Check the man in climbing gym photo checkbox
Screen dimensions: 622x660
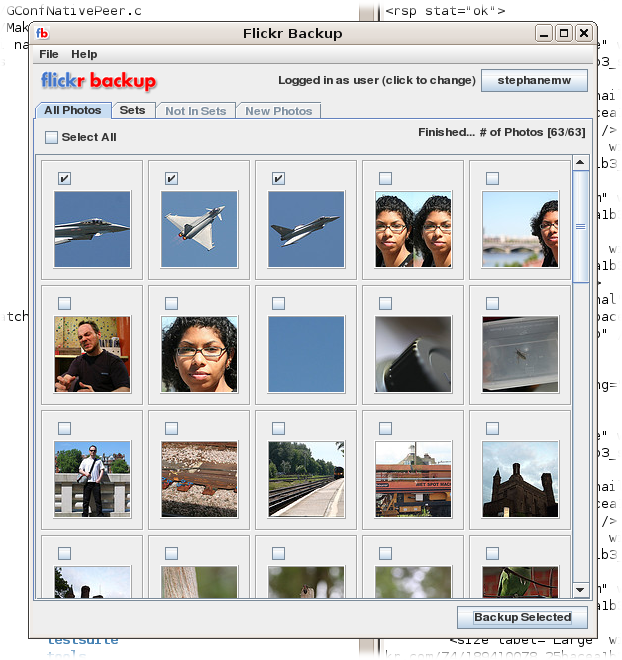(64, 303)
